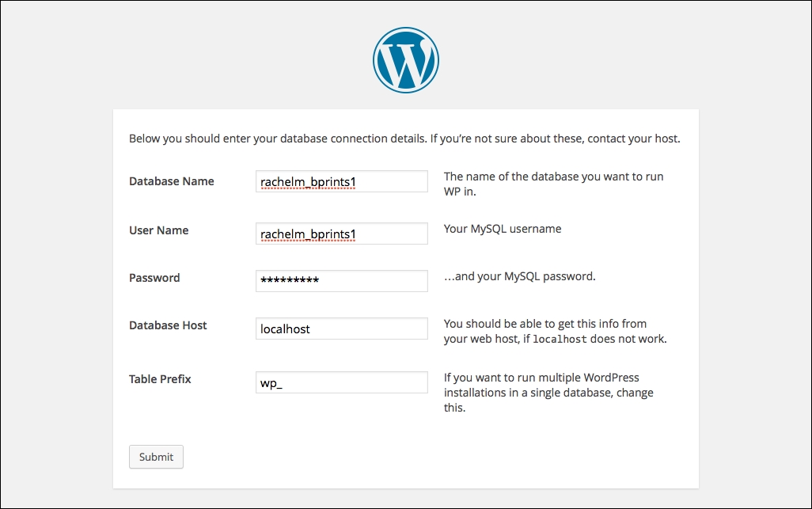Click the "Your MySQL username" hint text
This screenshot has width=812, height=509.
pyautogui.click(x=503, y=229)
